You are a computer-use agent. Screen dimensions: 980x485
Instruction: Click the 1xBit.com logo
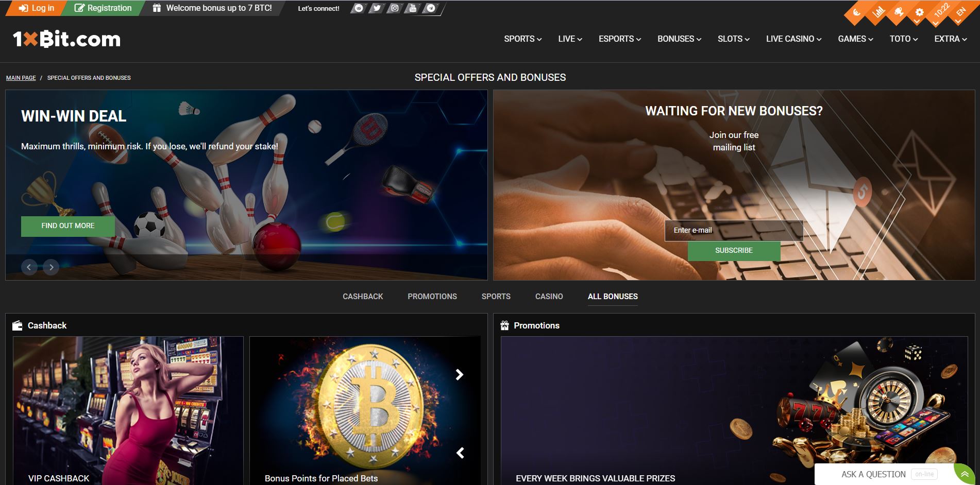pos(66,39)
